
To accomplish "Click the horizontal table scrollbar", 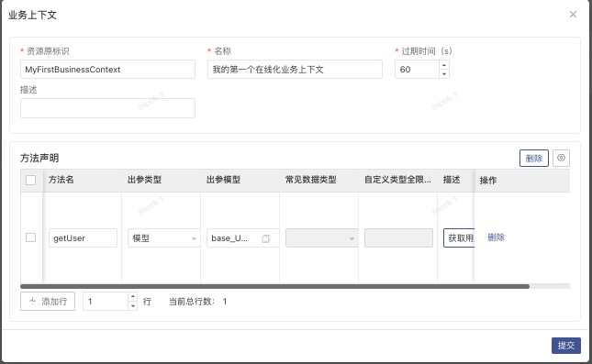I will [274, 287].
